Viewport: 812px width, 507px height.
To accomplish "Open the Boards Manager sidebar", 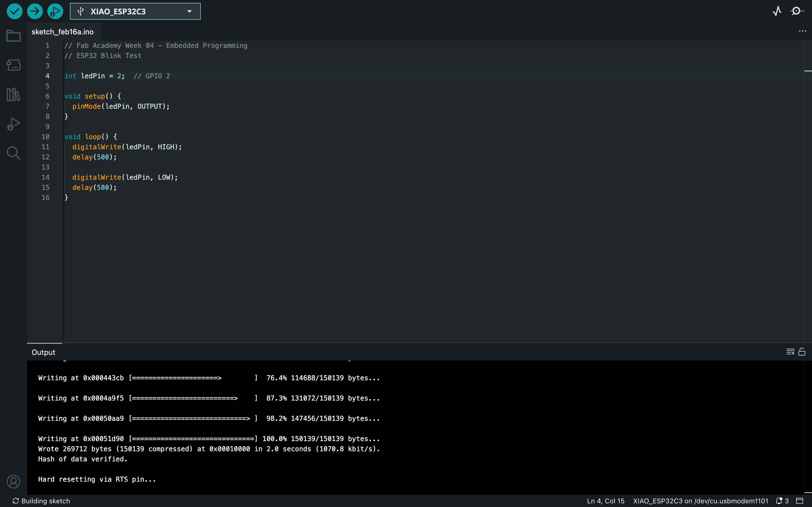I will pos(14,65).
